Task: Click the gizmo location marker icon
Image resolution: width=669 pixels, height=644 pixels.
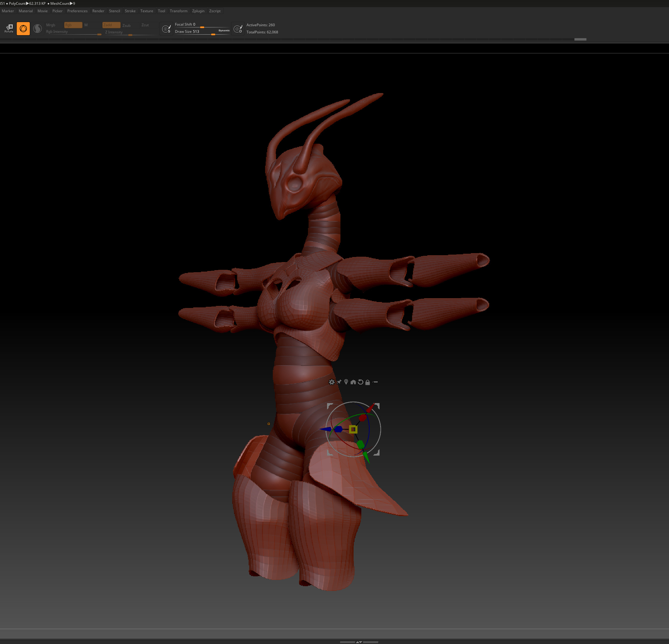Action: tap(346, 382)
